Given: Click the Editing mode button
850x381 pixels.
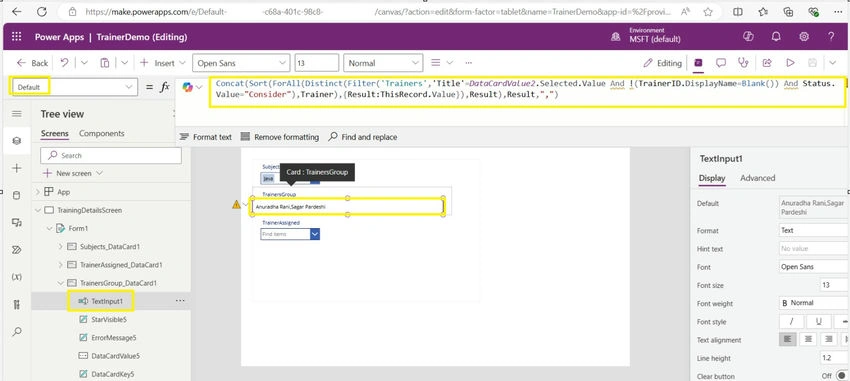Looking at the screenshot, I should coord(662,63).
